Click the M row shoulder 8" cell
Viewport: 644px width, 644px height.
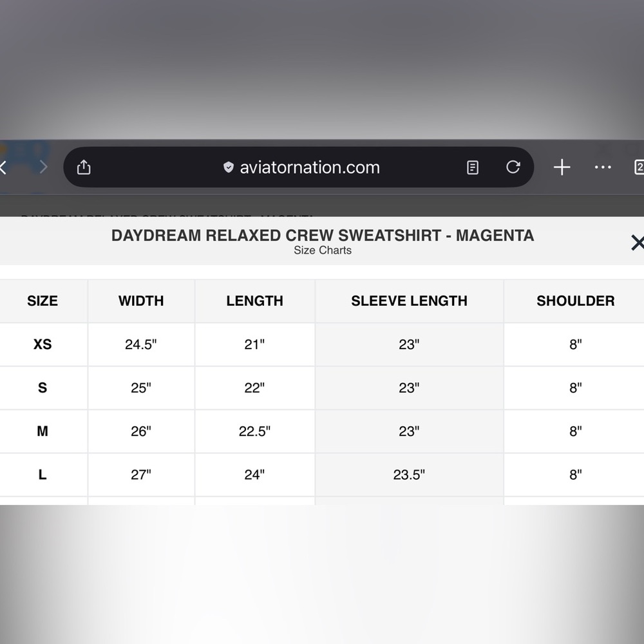(575, 431)
